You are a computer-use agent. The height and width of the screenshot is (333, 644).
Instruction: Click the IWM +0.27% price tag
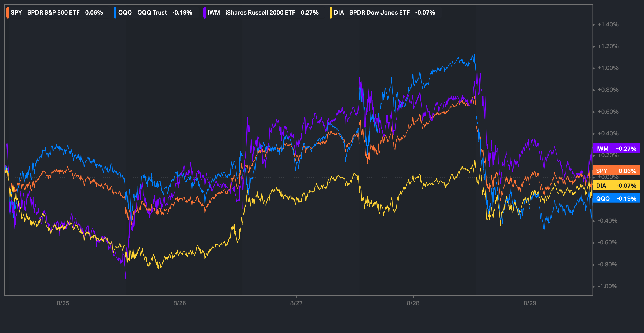pos(616,149)
